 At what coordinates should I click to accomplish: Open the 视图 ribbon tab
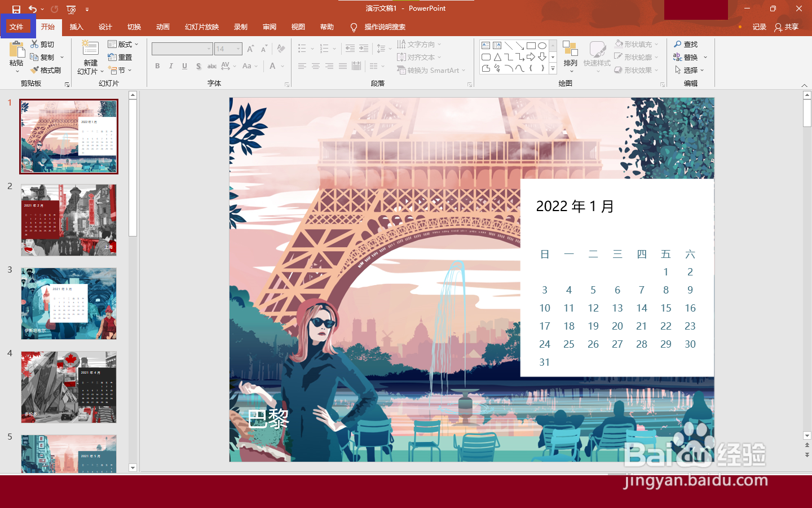(298, 27)
